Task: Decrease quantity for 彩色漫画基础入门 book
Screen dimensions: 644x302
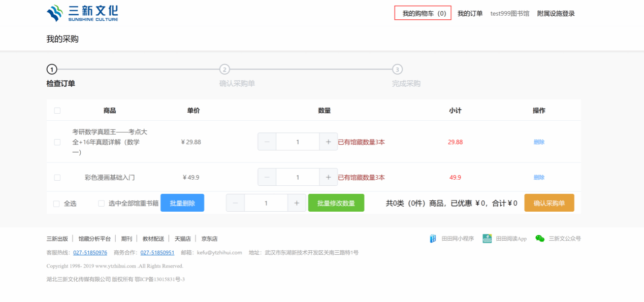Action: tap(267, 177)
